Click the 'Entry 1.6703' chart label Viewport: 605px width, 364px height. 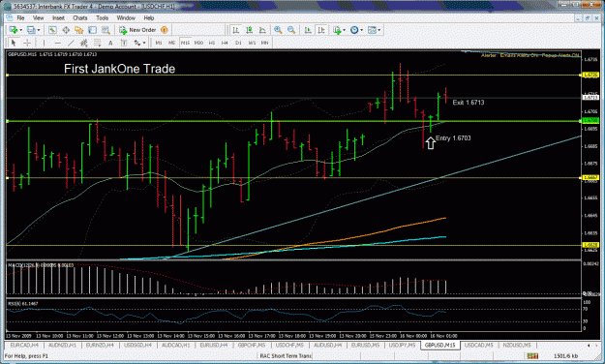tap(453, 138)
